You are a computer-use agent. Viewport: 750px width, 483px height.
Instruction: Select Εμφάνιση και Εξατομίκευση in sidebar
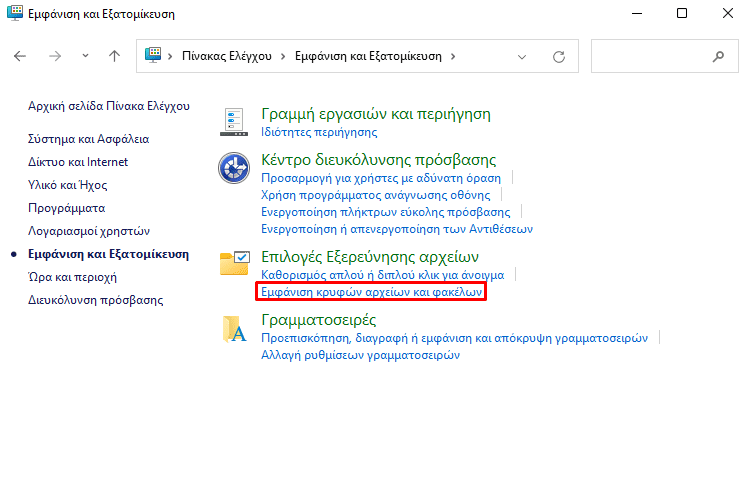click(x=108, y=254)
